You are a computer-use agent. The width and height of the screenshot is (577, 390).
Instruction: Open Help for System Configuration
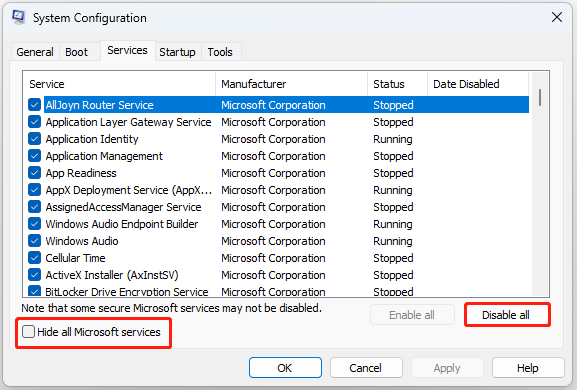coord(528,368)
